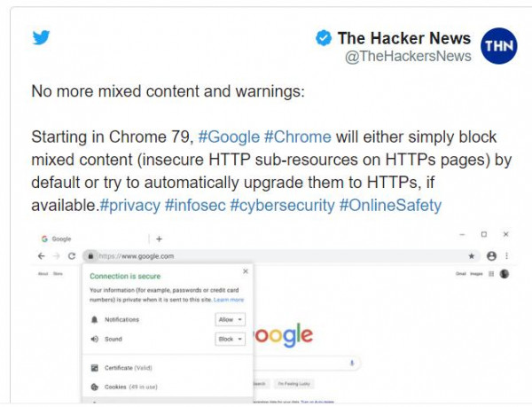Click the bookmark star icon in address bar

pyautogui.click(x=472, y=256)
